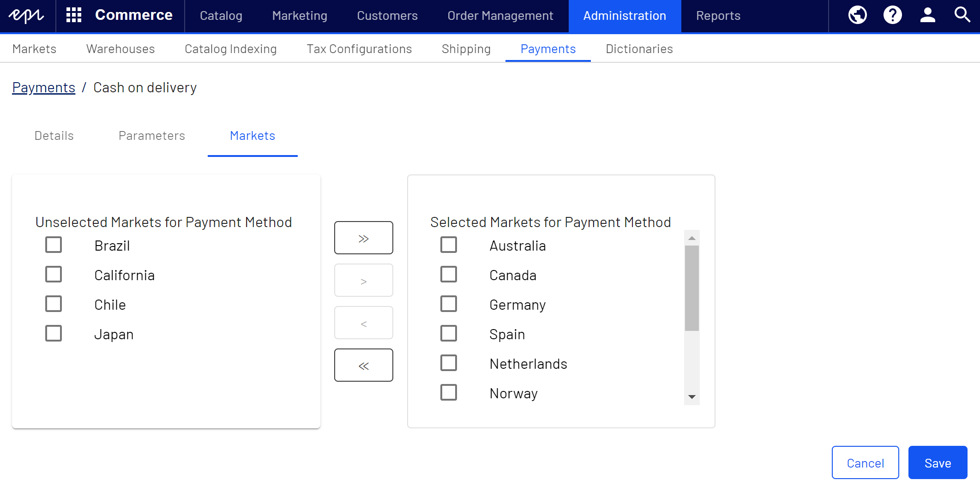Image resolution: width=980 pixels, height=486 pixels.
Task: Check the Brazil checkbox
Action: tap(53, 245)
